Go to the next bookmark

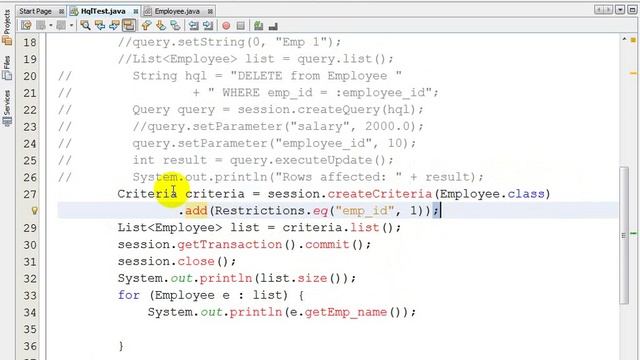(161, 26)
